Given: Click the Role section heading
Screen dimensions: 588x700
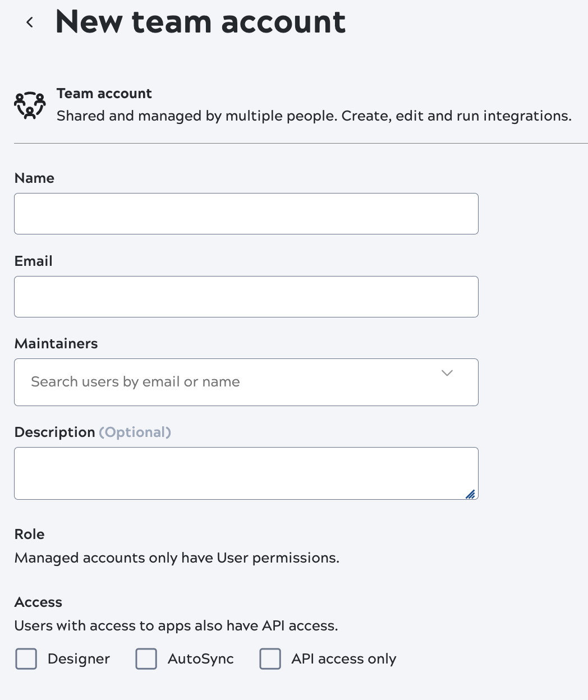Looking at the screenshot, I should tap(29, 535).
